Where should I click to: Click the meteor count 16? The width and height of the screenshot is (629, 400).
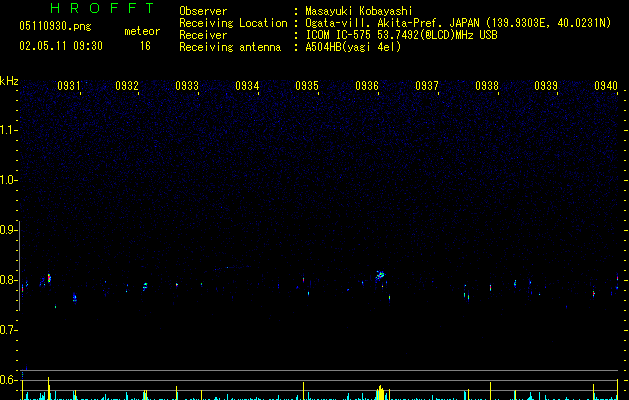145,46
